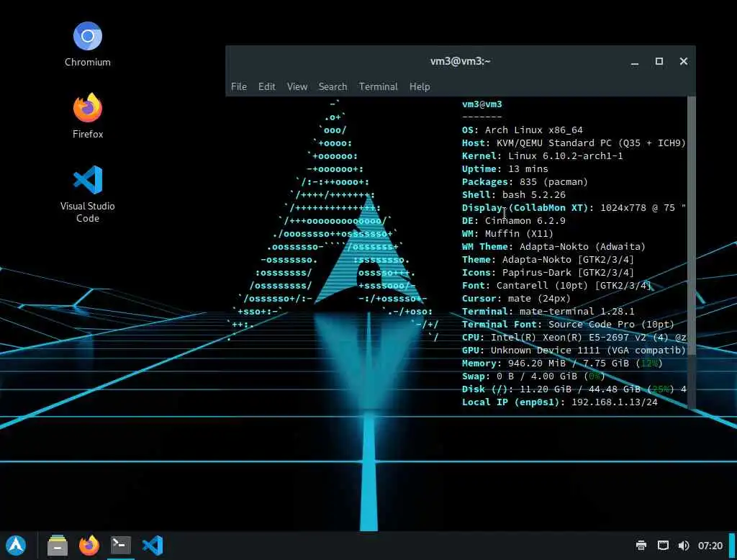Open the Firefox desktop icon
The image size is (737, 560).
(87, 116)
